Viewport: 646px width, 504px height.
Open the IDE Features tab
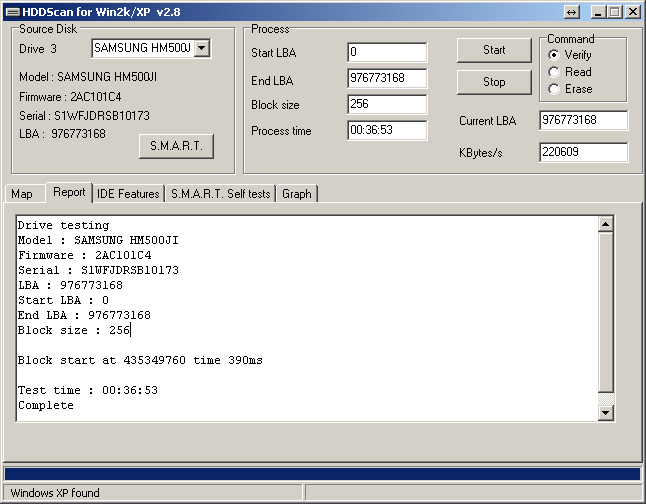128,194
